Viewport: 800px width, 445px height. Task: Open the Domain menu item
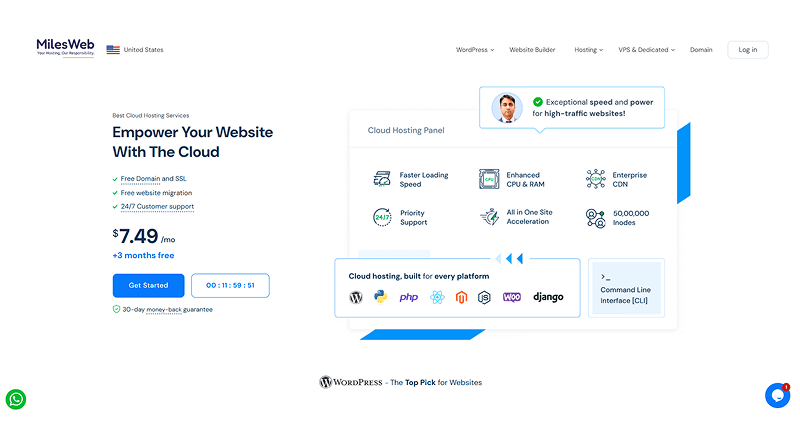pyautogui.click(x=701, y=50)
